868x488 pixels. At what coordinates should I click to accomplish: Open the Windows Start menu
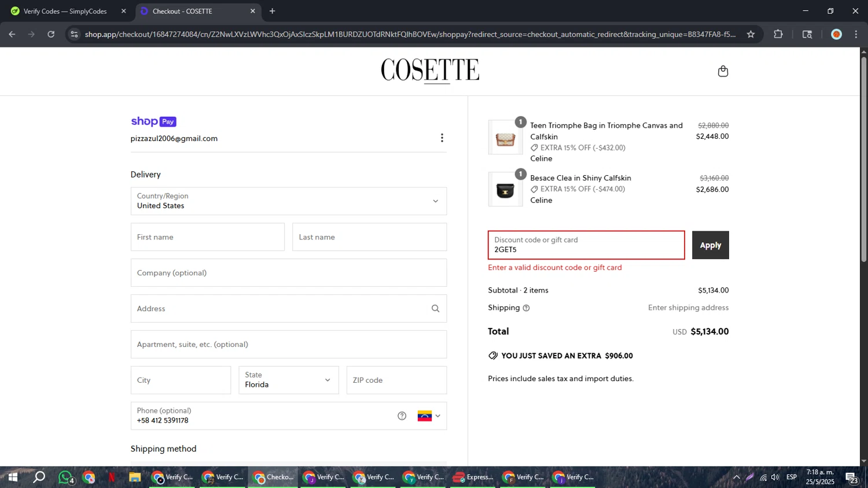(12, 477)
